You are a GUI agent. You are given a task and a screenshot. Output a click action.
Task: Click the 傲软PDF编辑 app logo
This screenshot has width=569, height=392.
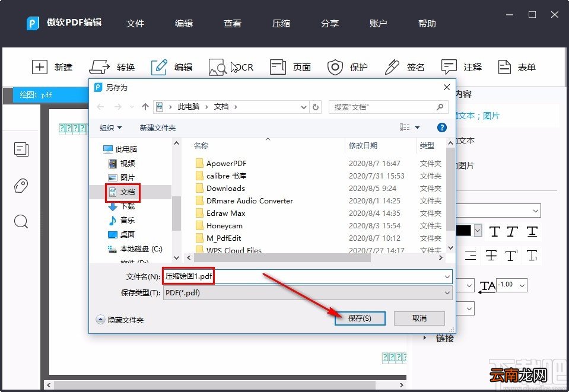[x=33, y=24]
